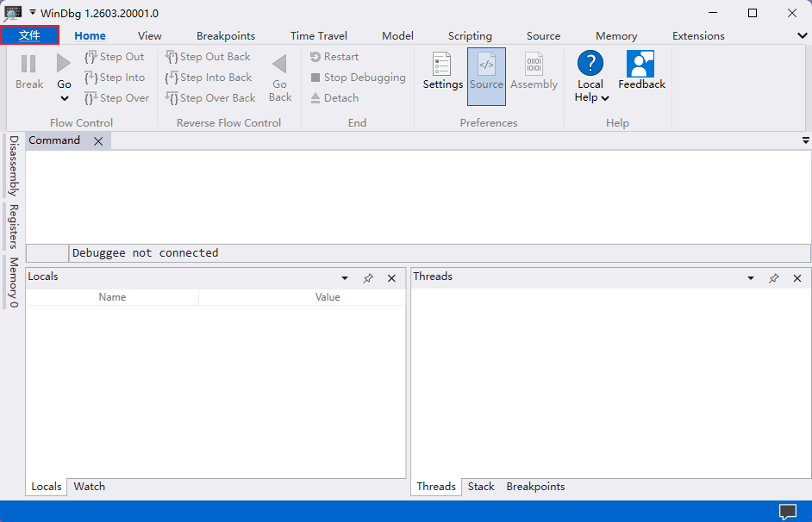
Task: Switch to the Time Travel ribbon tab
Action: [x=318, y=36]
